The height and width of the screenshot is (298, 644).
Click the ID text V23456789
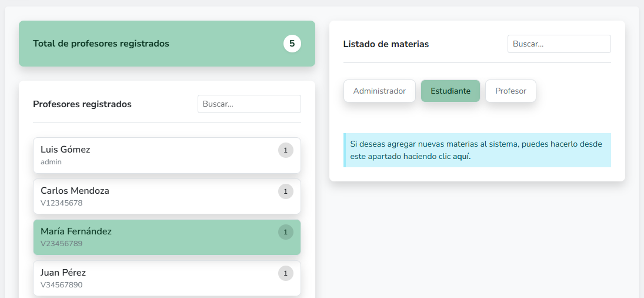pyautogui.click(x=62, y=244)
